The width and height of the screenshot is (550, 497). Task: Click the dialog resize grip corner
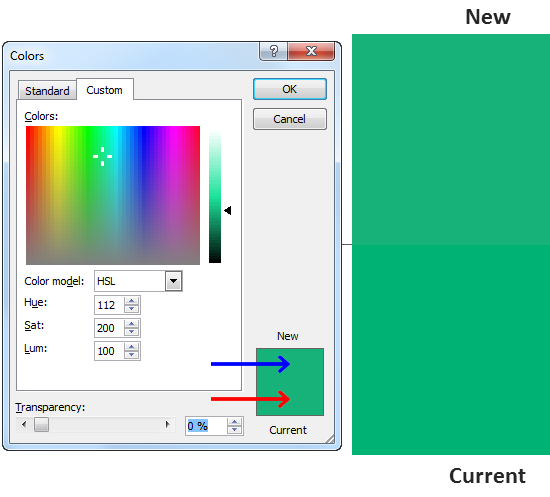(x=330, y=439)
